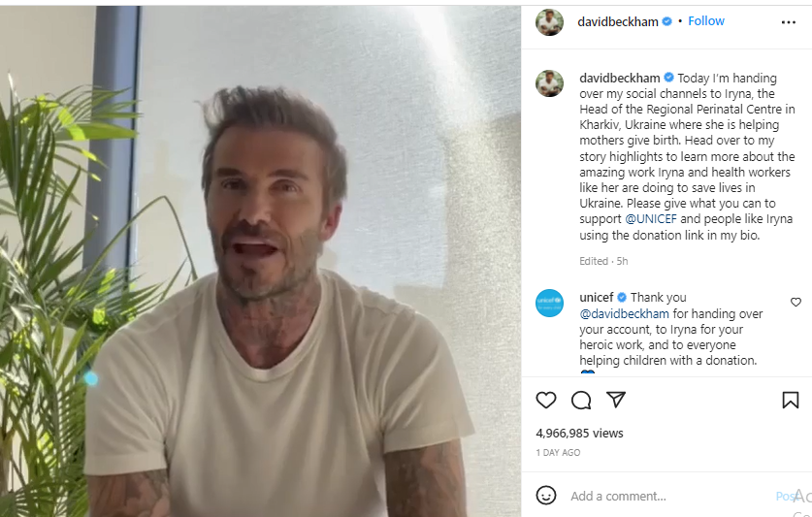The width and height of the screenshot is (812, 517).
Task: Like the post with the heart icon
Action: [x=546, y=400]
